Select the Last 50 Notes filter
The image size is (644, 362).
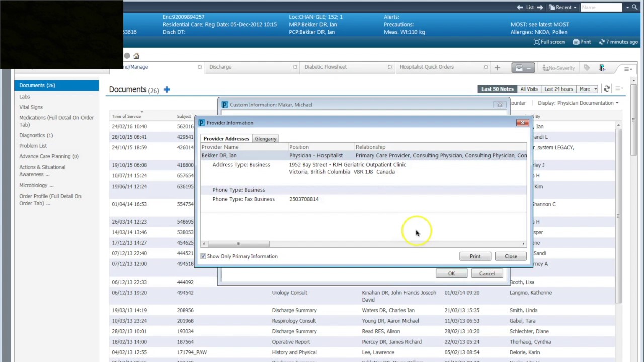[x=497, y=89]
